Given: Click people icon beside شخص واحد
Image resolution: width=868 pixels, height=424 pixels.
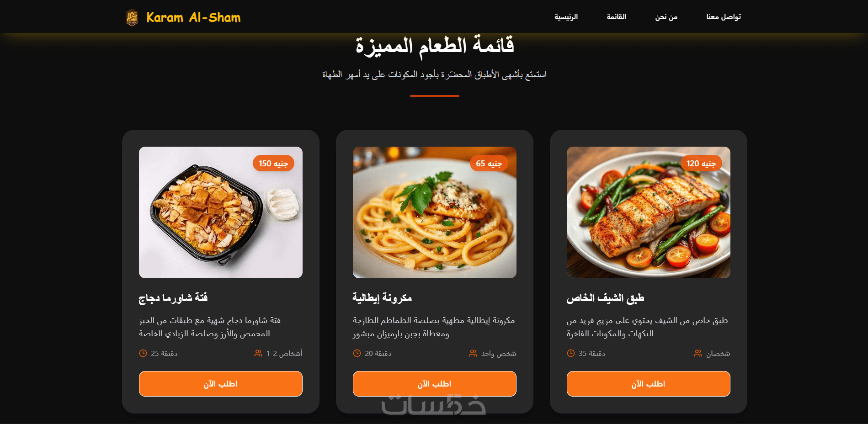Looking at the screenshot, I should tap(473, 353).
